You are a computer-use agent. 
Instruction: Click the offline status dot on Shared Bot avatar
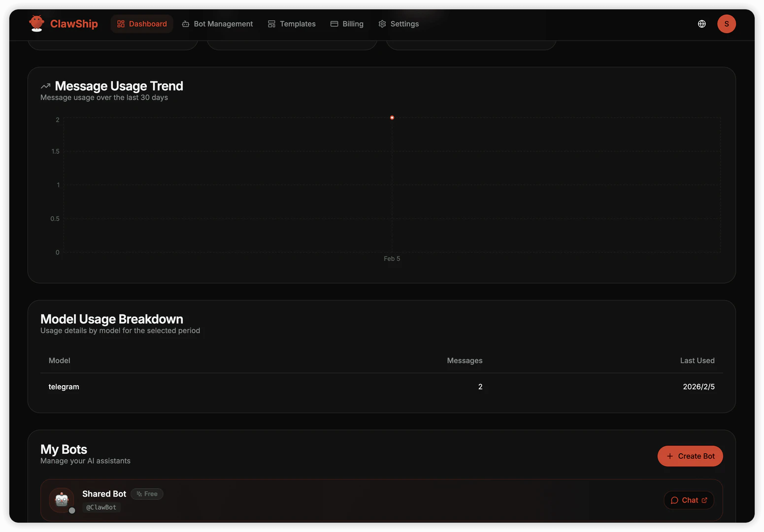pos(72,511)
